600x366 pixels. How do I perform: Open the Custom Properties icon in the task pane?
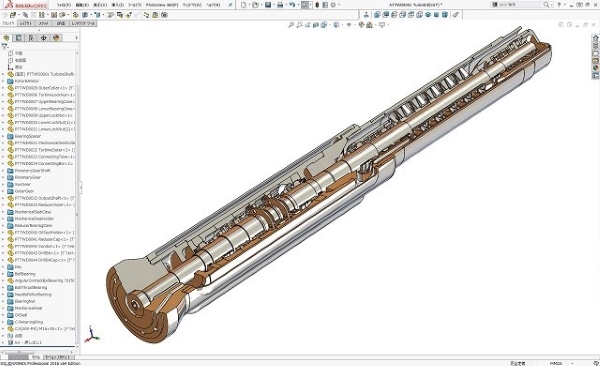[x=595, y=75]
